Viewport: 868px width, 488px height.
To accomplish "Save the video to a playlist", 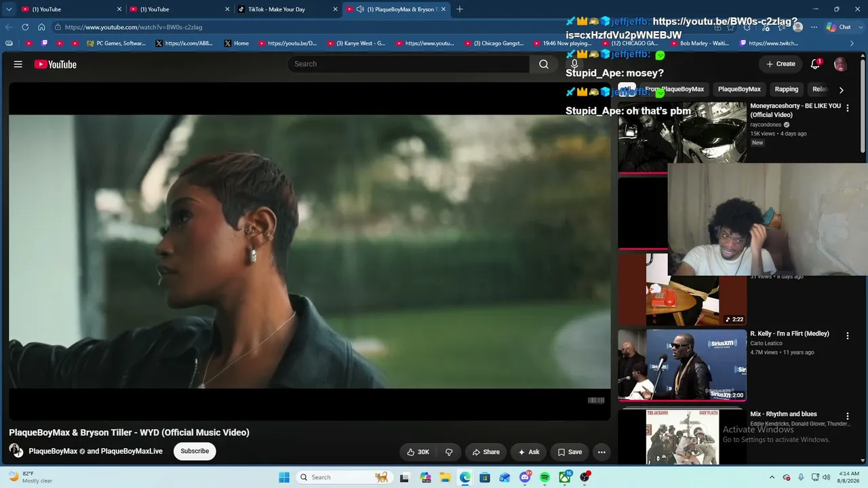I will (569, 452).
